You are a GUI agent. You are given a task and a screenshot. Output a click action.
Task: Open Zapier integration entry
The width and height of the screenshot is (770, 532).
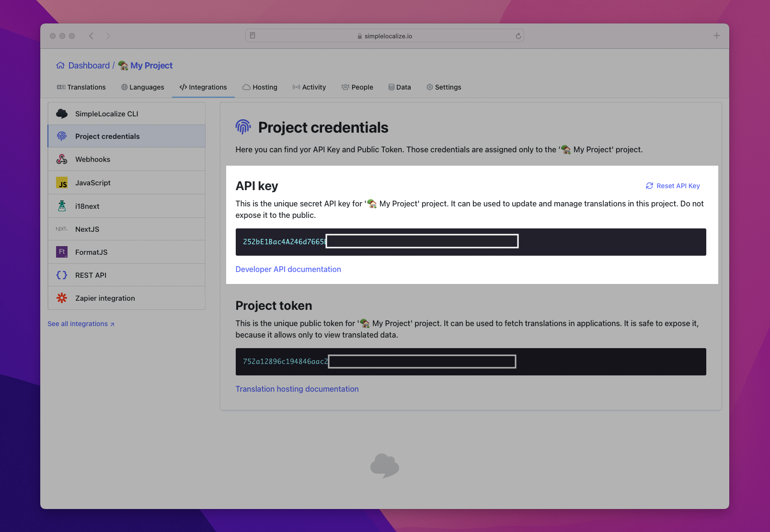(x=126, y=298)
